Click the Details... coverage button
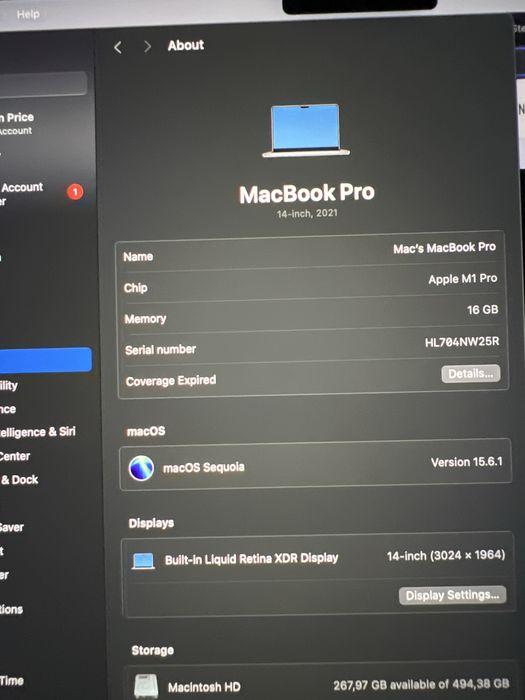The image size is (525, 700). point(471,374)
